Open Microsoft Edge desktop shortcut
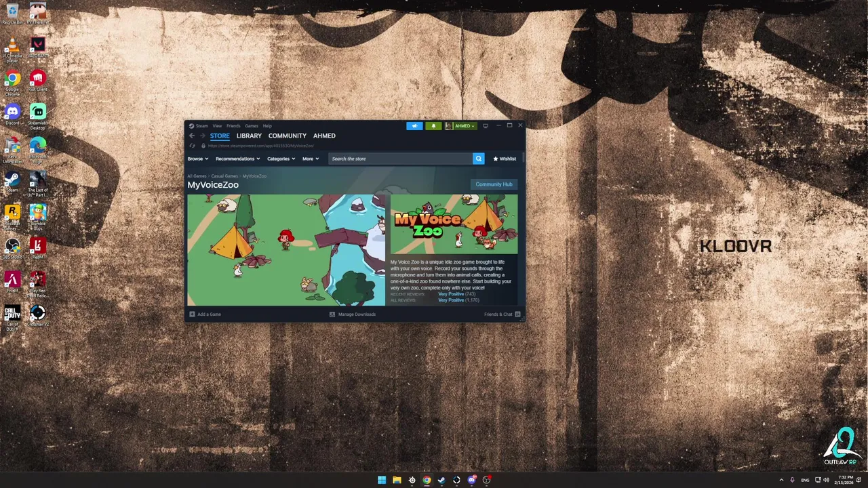 [38, 150]
